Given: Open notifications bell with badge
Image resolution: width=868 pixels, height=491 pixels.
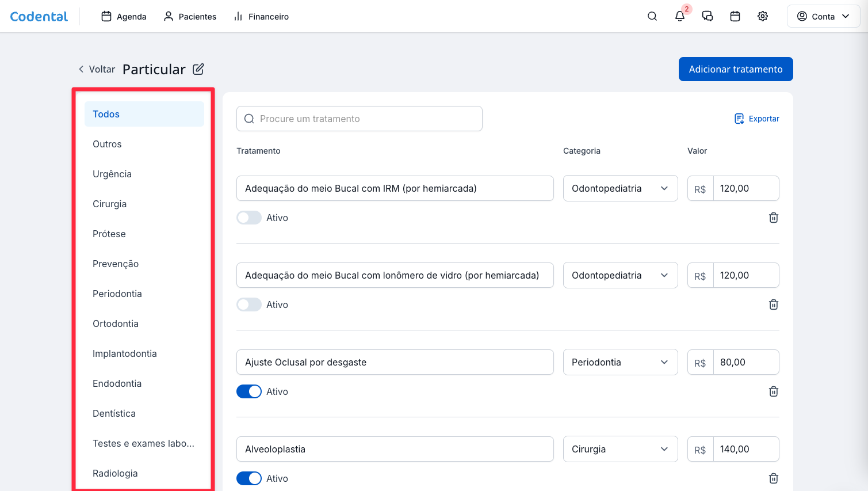Looking at the screenshot, I should (x=680, y=16).
